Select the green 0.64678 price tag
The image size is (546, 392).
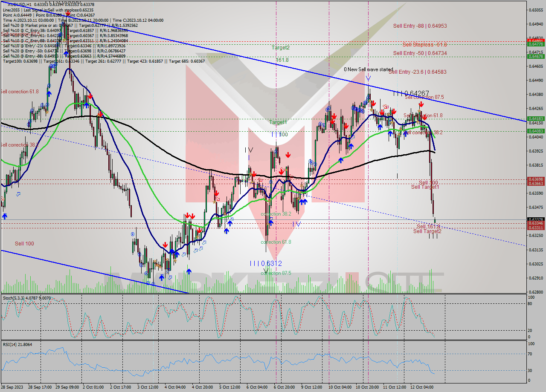[535, 56]
